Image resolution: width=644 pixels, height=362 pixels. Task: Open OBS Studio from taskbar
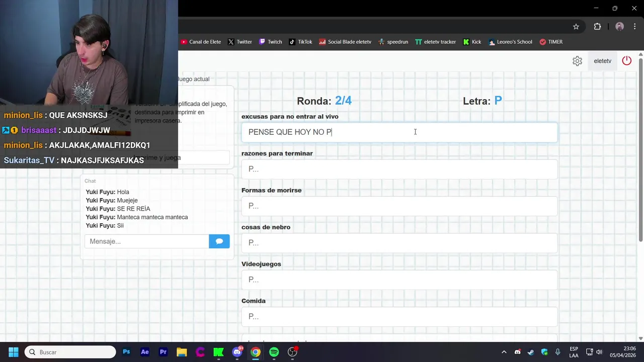click(x=292, y=352)
